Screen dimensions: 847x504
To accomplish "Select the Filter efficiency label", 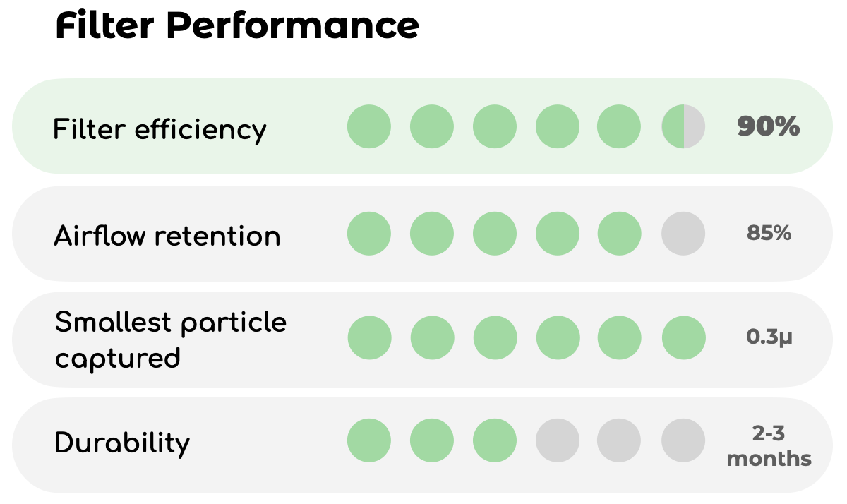I will pos(160,129).
